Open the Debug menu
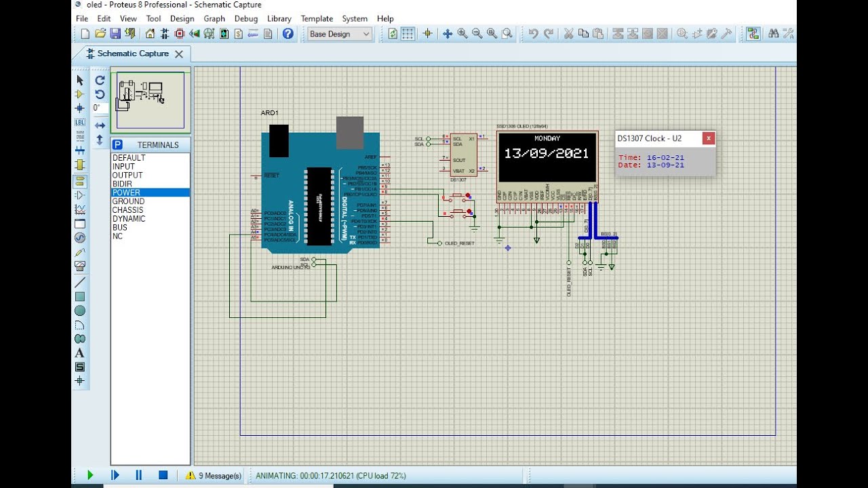The image size is (868, 488). 246,19
